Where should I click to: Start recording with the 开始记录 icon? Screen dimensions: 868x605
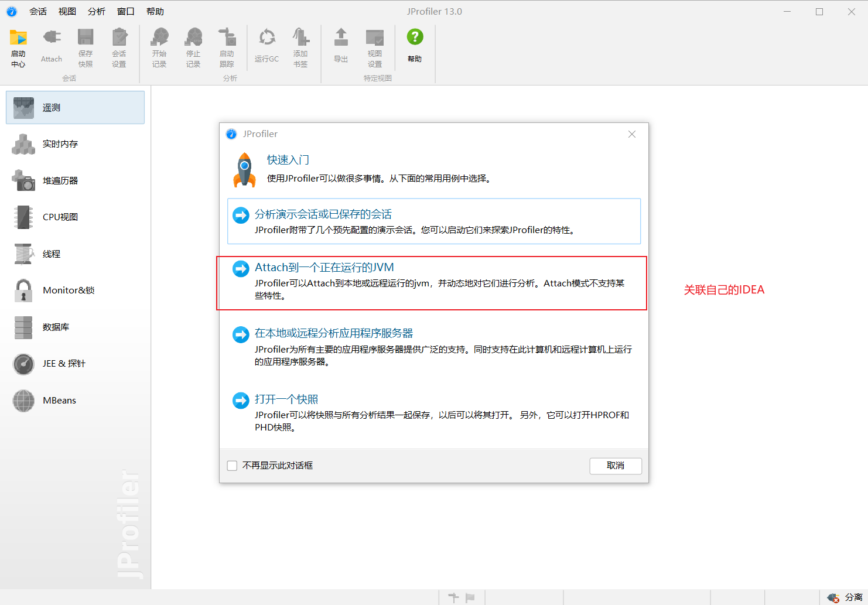159,37
